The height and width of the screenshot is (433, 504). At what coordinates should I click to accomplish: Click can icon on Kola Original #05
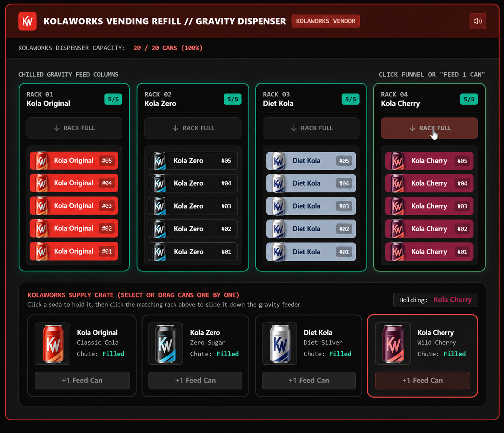[41, 161]
